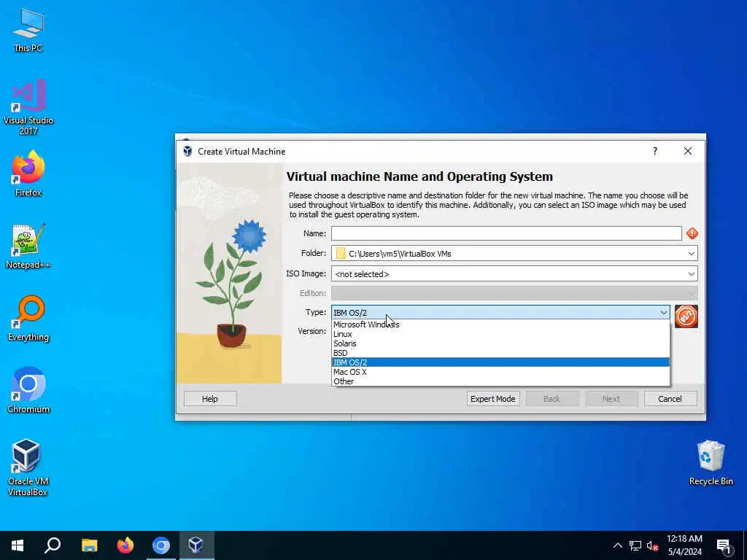Click the OS/2 type logo icon
747x560 pixels.
click(686, 316)
